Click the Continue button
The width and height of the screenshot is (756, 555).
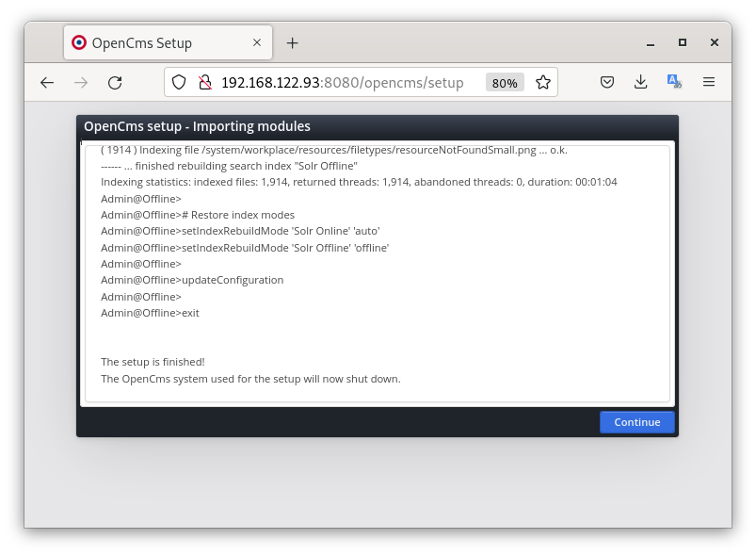click(x=636, y=422)
